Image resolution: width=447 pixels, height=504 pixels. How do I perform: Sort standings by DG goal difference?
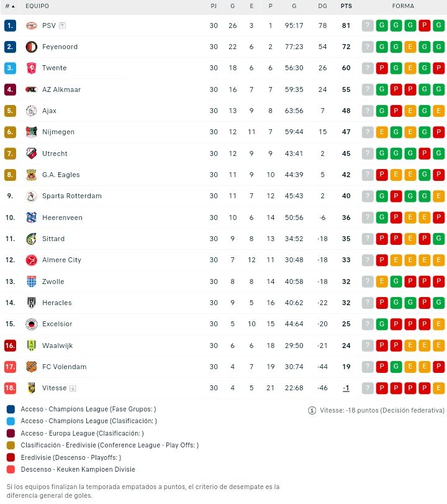(x=322, y=6)
